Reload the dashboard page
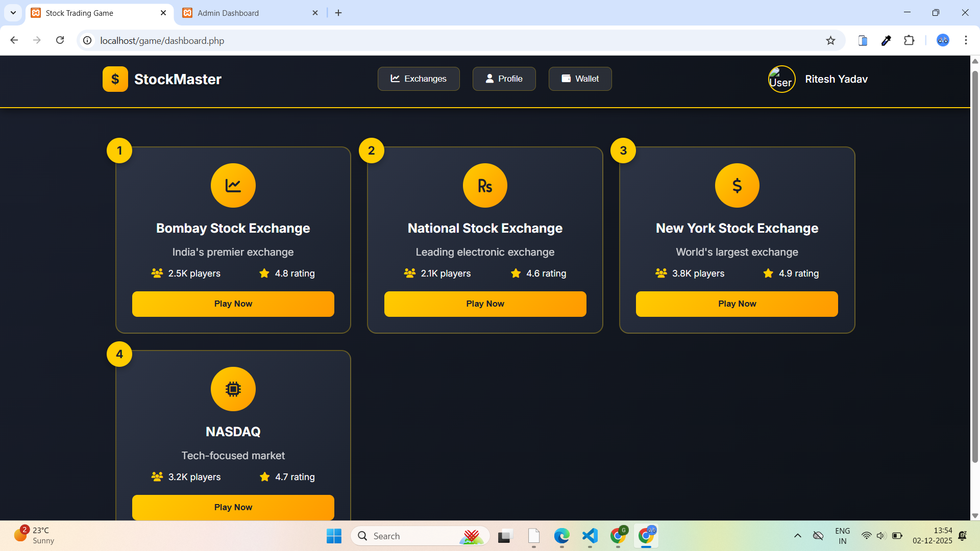Screen dimensions: 980x551 pos(60,40)
